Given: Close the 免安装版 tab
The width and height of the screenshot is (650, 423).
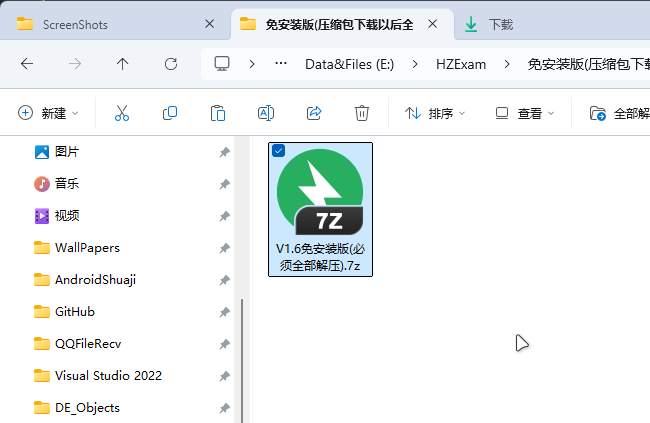Looking at the screenshot, I should pyautogui.click(x=433, y=24).
